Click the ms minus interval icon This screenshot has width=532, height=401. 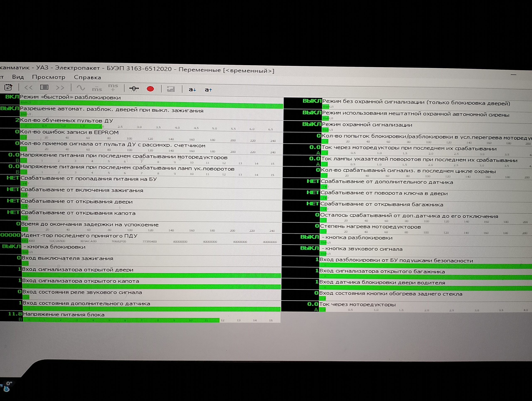point(97,88)
